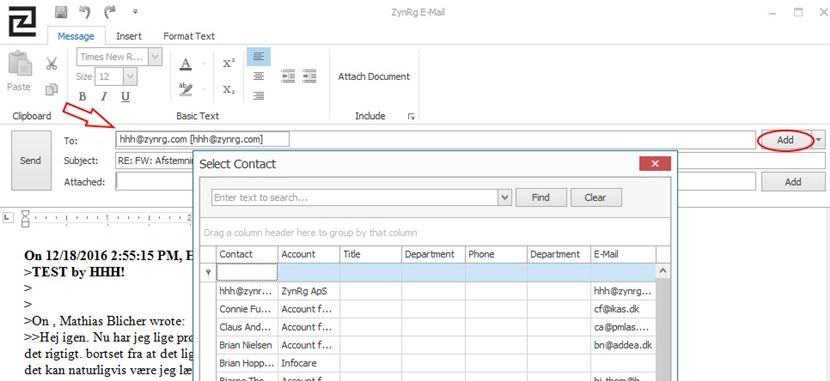The width and height of the screenshot is (830, 381).
Task: Switch to the Message ribbon tab
Action: pos(76,36)
